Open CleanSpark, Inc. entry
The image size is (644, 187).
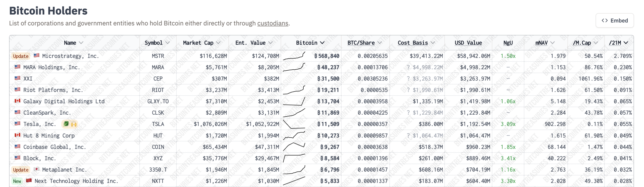pos(47,113)
